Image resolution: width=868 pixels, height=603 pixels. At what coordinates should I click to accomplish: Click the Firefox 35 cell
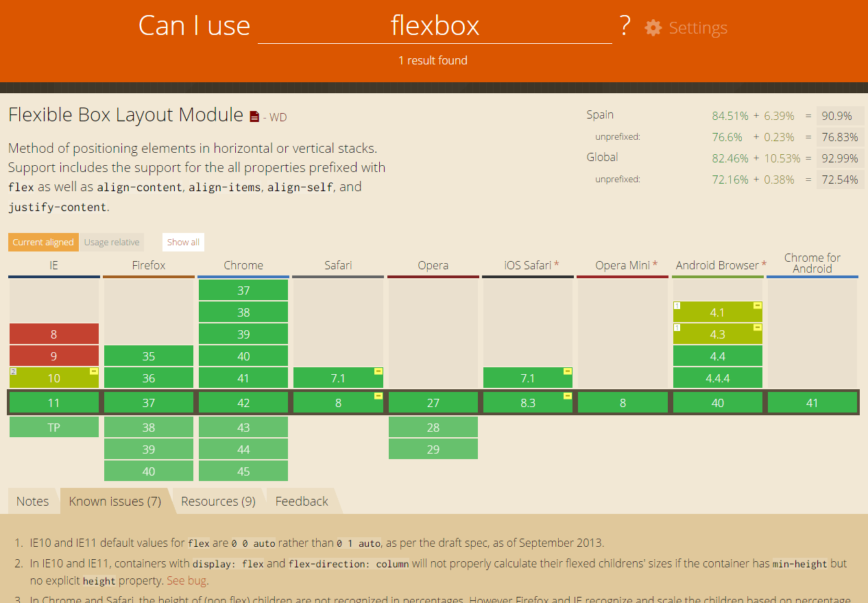pyautogui.click(x=149, y=356)
